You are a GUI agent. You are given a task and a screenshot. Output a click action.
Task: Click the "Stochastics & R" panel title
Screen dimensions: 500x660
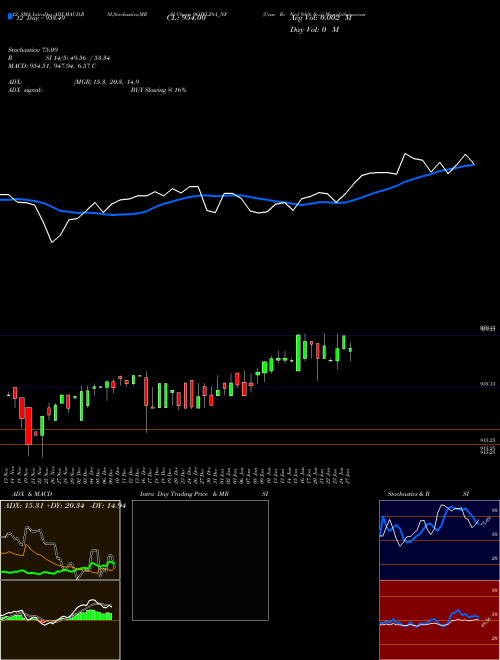click(409, 494)
